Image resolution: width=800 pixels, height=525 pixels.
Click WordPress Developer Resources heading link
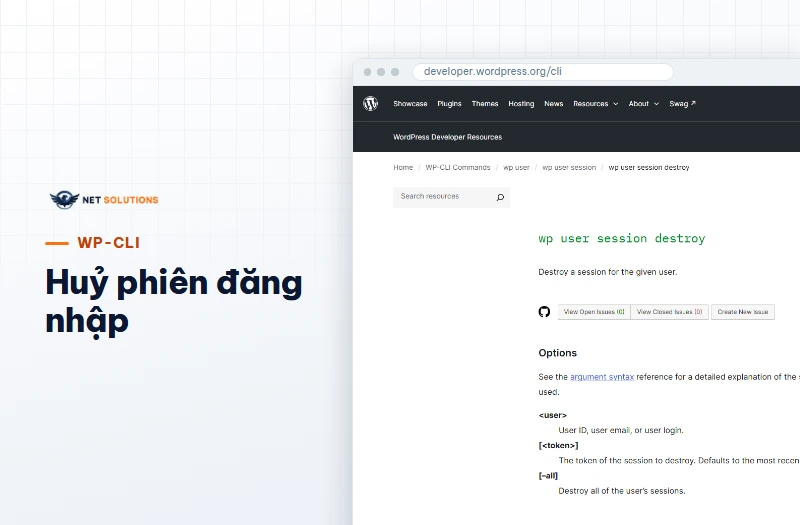pyautogui.click(x=447, y=137)
